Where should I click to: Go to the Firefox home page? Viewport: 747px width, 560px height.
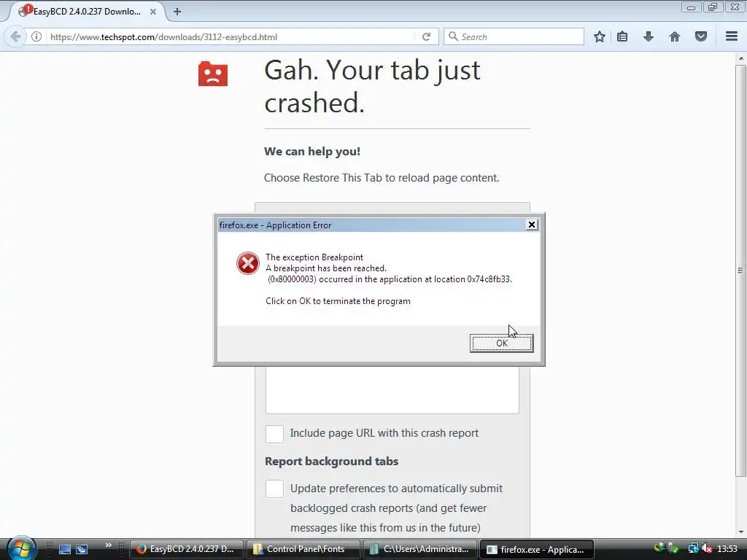point(674,36)
